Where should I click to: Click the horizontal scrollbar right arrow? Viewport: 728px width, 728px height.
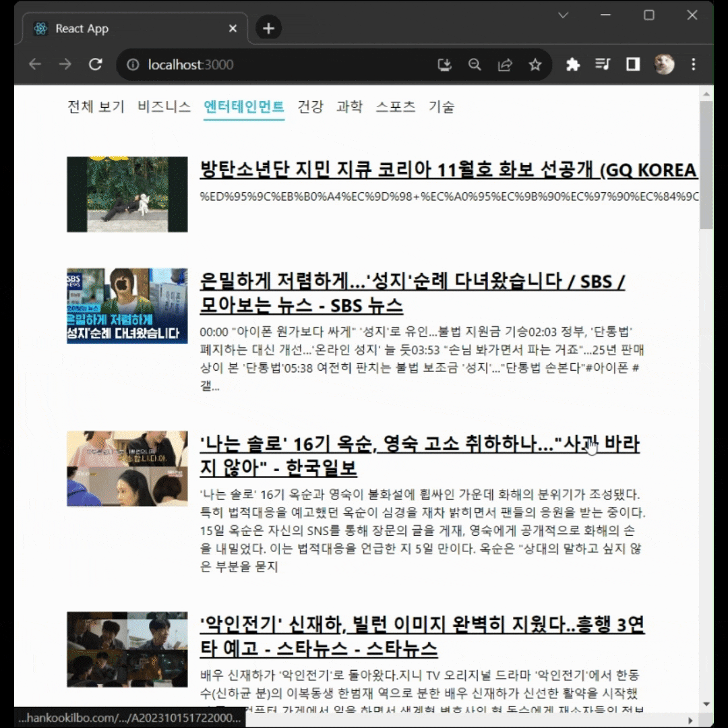pos(690,720)
